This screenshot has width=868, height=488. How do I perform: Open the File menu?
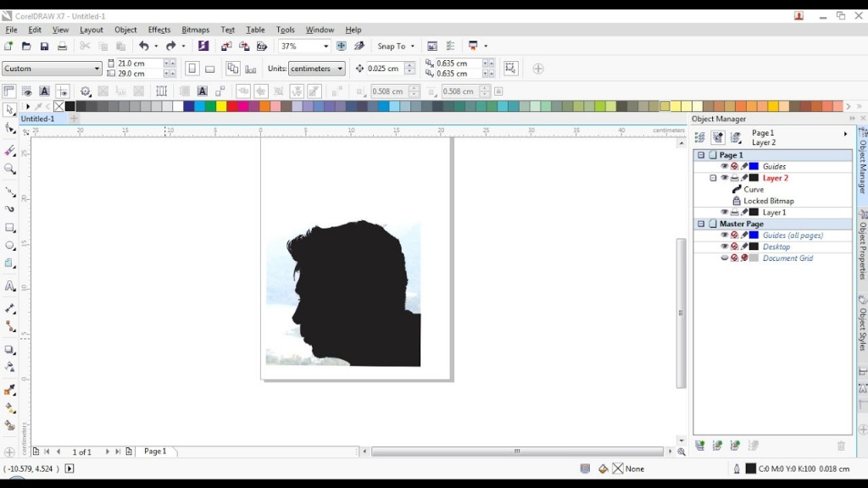click(11, 30)
